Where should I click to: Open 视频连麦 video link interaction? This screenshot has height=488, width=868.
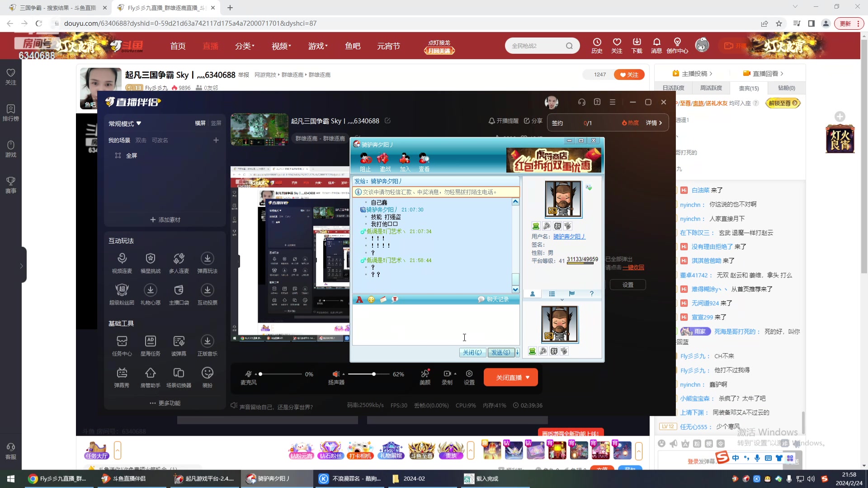pos(122,263)
